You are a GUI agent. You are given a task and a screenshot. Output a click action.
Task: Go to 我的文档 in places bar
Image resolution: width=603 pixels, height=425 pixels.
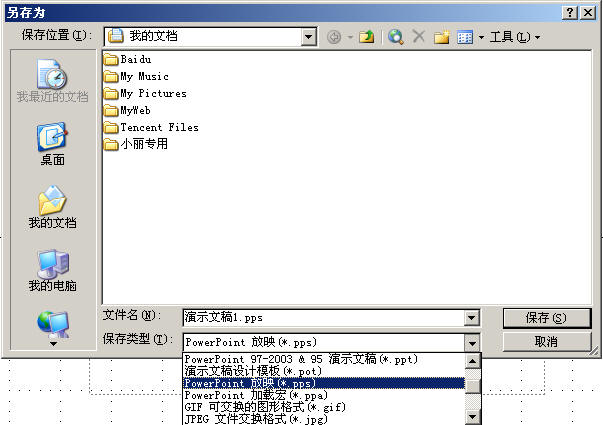pos(53,208)
